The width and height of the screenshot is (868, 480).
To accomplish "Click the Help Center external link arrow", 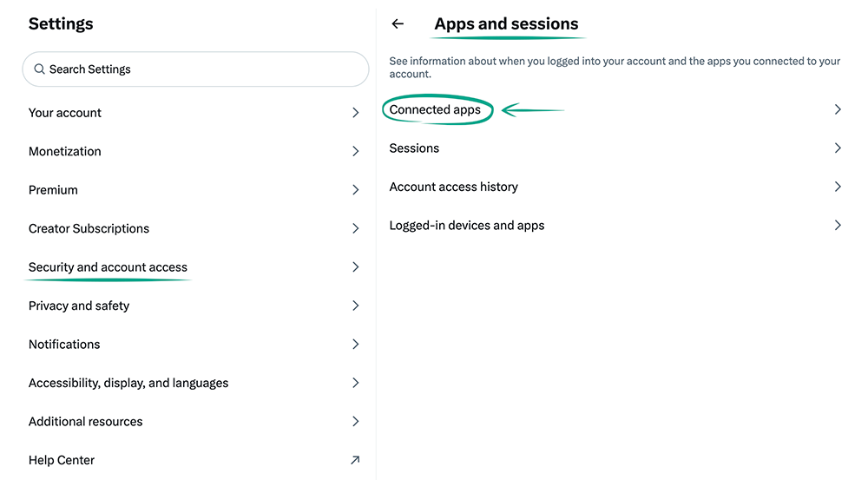I will 355,460.
